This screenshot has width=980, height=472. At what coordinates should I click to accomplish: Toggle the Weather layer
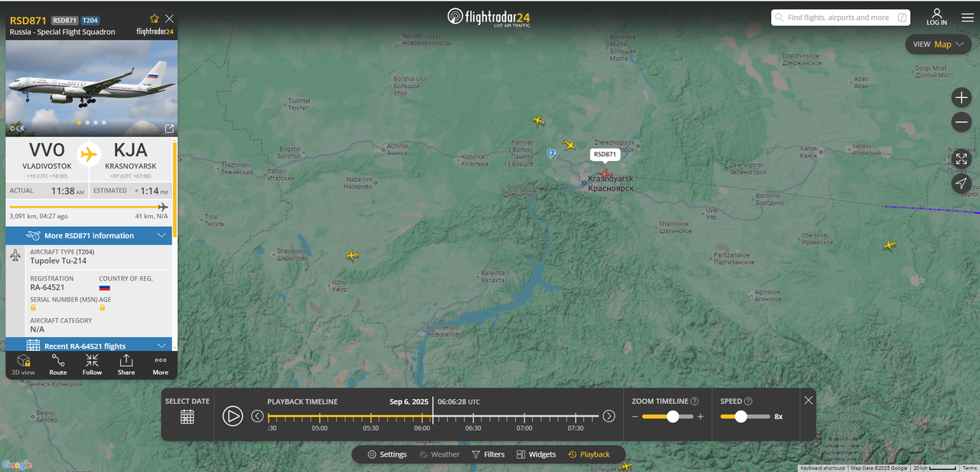439,454
